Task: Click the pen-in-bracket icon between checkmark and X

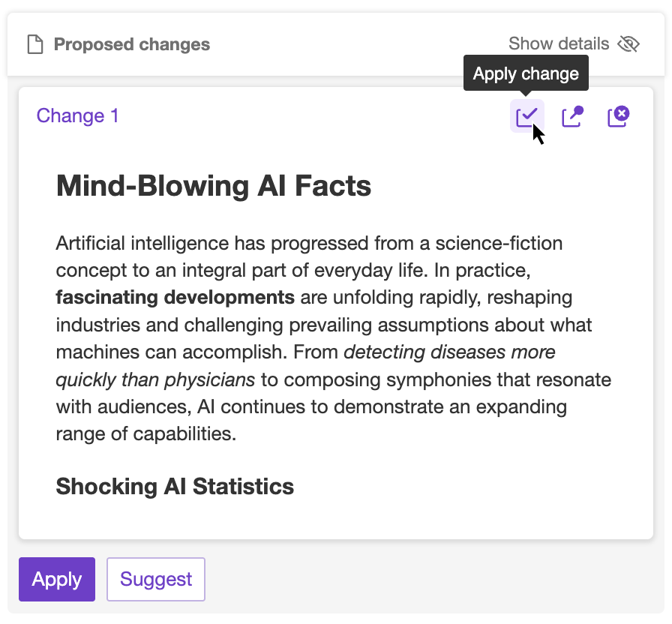Action: [572, 115]
